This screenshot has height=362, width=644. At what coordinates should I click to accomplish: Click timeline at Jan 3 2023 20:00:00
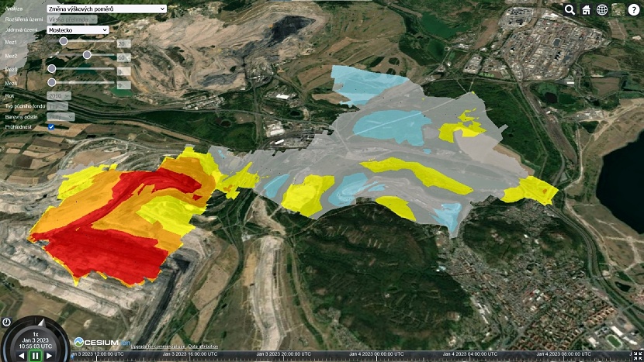click(x=283, y=356)
